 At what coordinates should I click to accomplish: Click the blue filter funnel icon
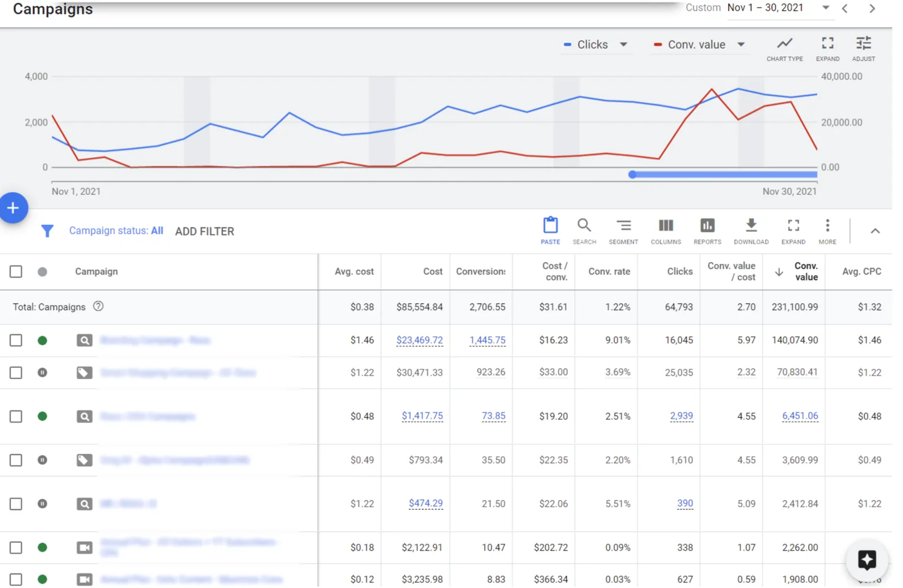point(47,231)
